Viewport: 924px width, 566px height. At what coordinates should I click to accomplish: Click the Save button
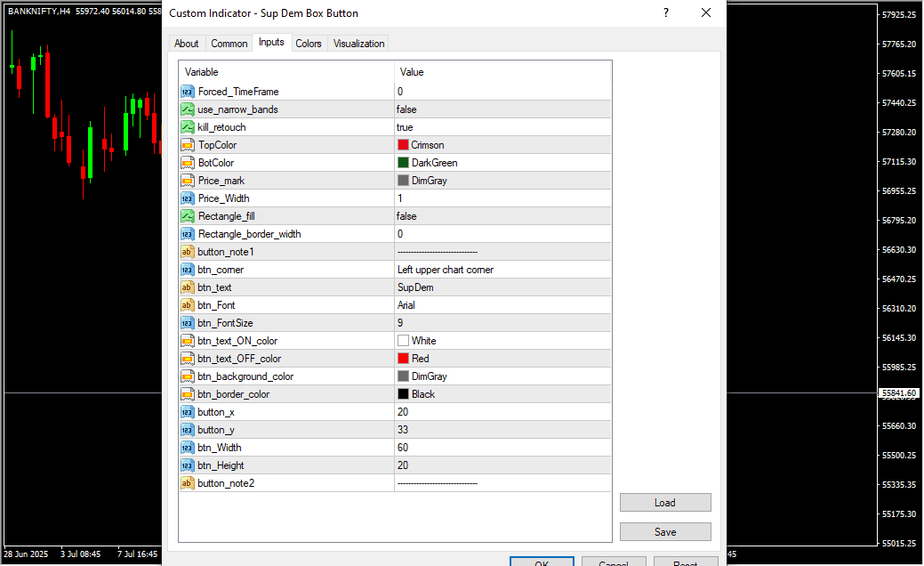[665, 532]
